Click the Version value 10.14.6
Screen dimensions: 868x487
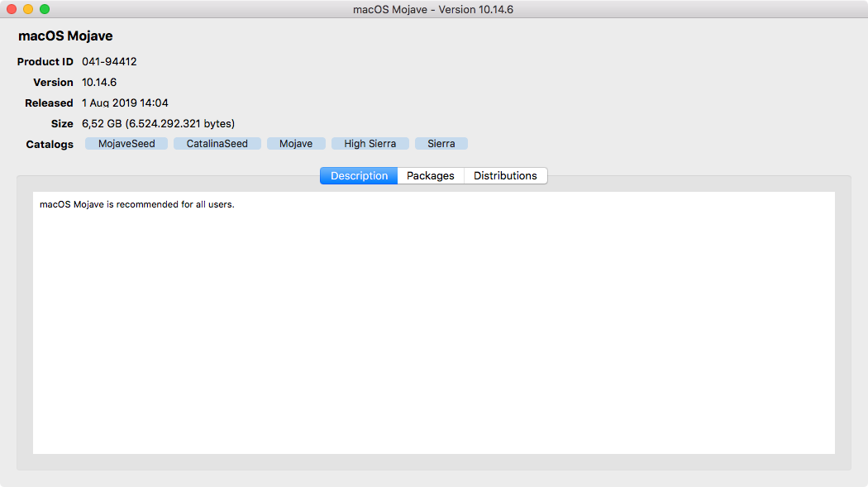coord(99,82)
